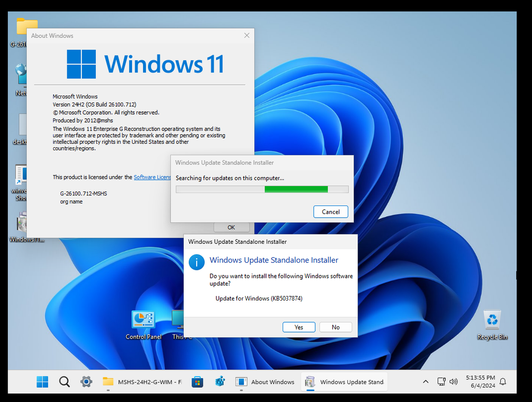
Task: Open network status tray icon
Action: pos(441,381)
